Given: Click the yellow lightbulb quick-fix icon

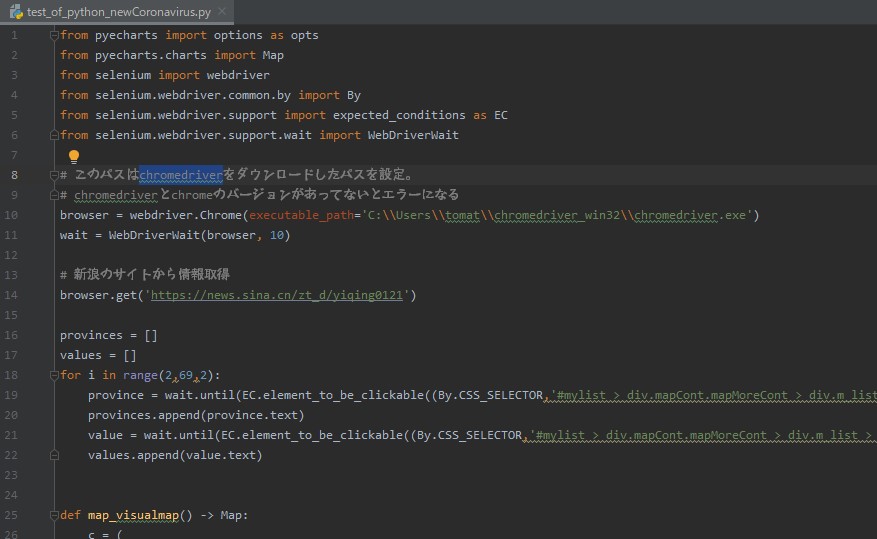Looking at the screenshot, I should tap(74, 157).
